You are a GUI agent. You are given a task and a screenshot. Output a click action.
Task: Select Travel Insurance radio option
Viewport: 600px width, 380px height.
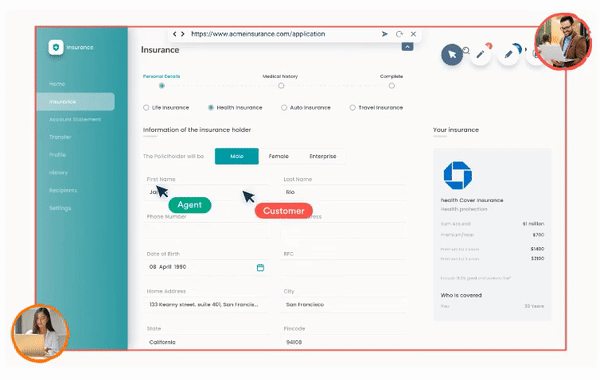click(x=352, y=108)
